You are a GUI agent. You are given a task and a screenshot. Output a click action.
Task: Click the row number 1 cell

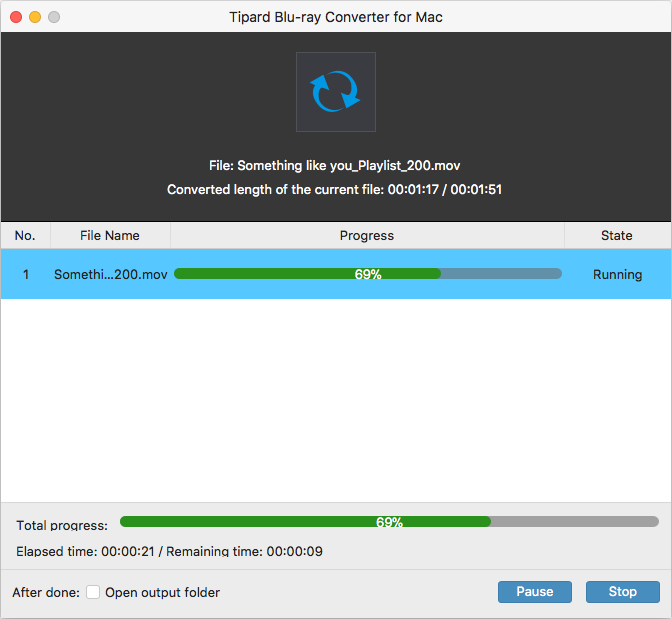pos(26,274)
